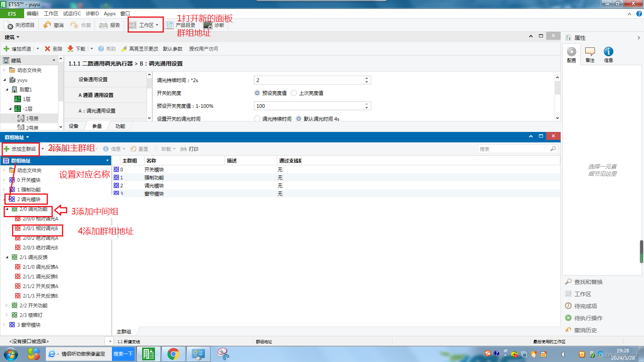Viewport: 644px width, 362px height.
Task: Select the 窗帘模块 row in main group table
Action: click(336, 193)
